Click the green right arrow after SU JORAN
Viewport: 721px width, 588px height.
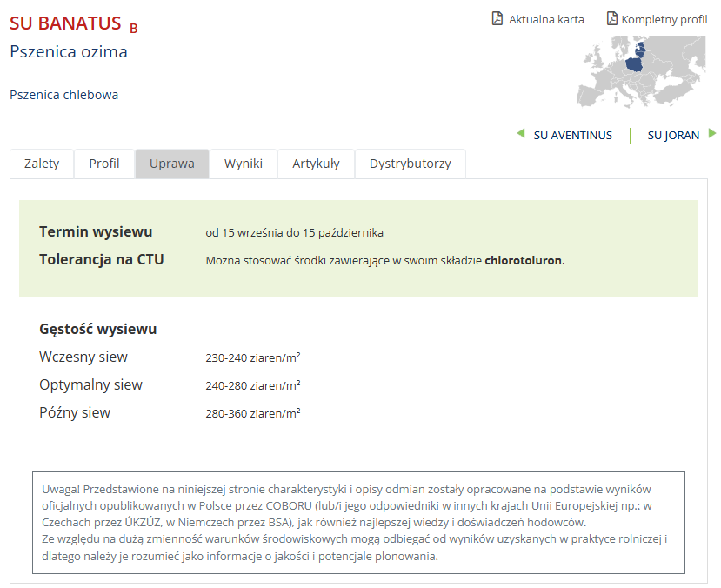tap(712, 134)
